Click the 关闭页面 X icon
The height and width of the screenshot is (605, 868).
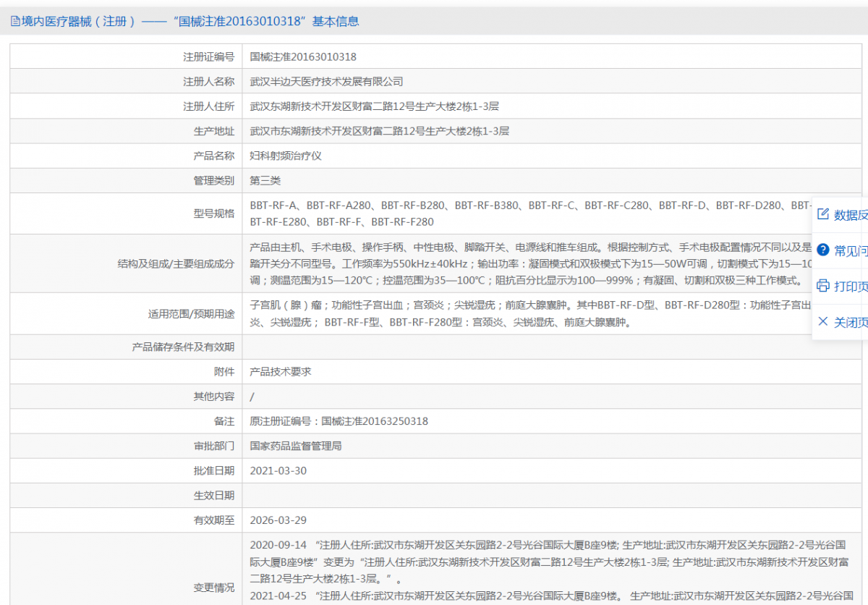822,321
